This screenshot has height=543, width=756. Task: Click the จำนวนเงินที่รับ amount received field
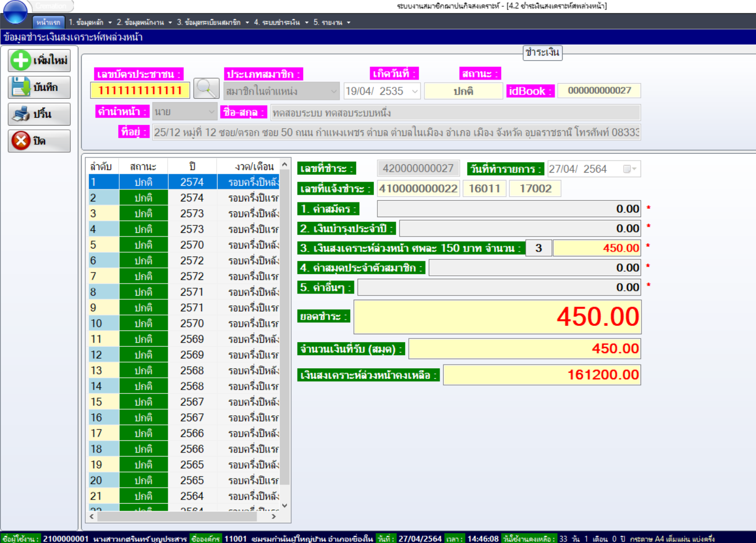(x=524, y=349)
